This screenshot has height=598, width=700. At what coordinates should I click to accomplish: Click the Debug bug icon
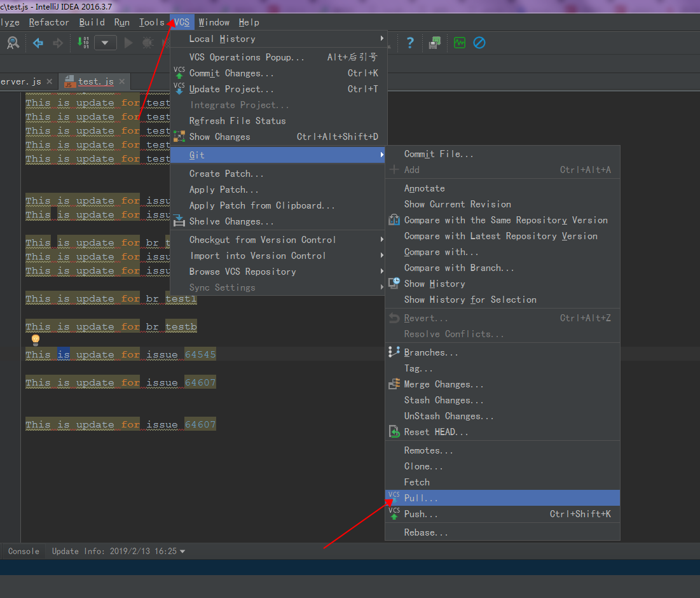(x=148, y=43)
